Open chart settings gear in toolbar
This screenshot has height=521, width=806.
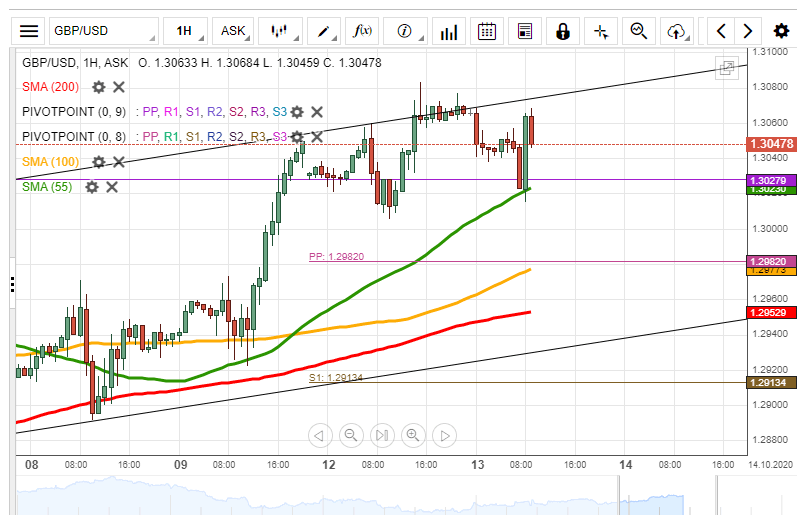click(x=781, y=31)
